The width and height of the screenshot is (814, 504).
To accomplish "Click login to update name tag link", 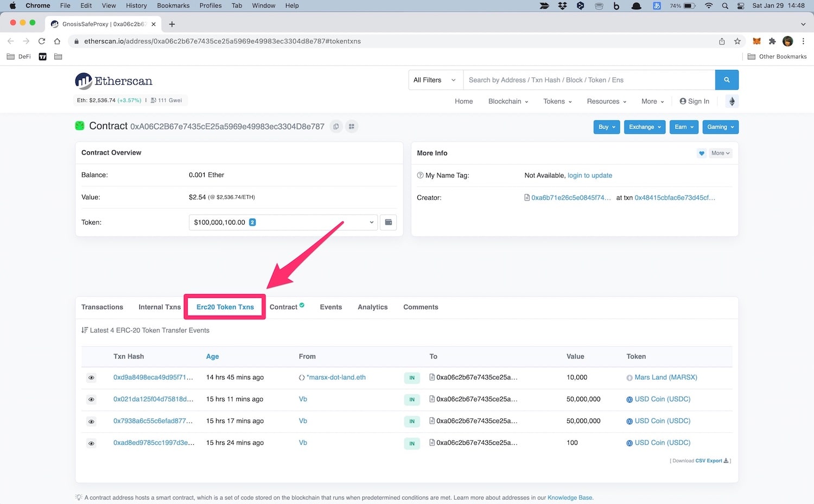I will (589, 175).
